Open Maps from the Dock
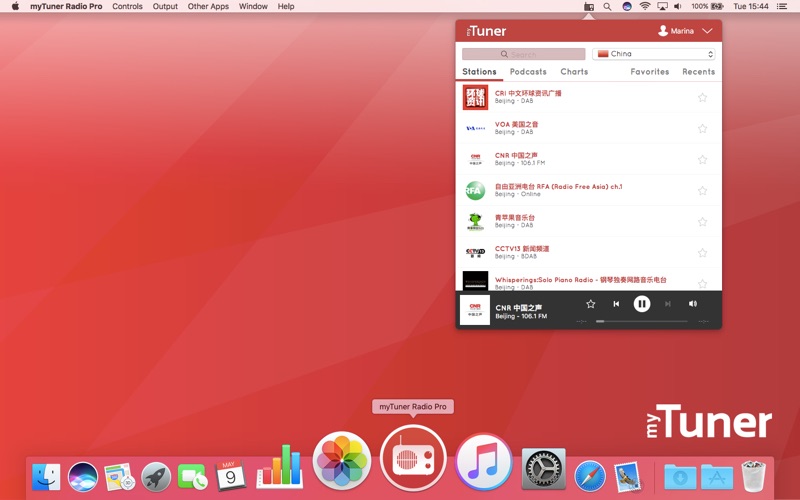The height and width of the screenshot is (500, 800). (119, 477)
